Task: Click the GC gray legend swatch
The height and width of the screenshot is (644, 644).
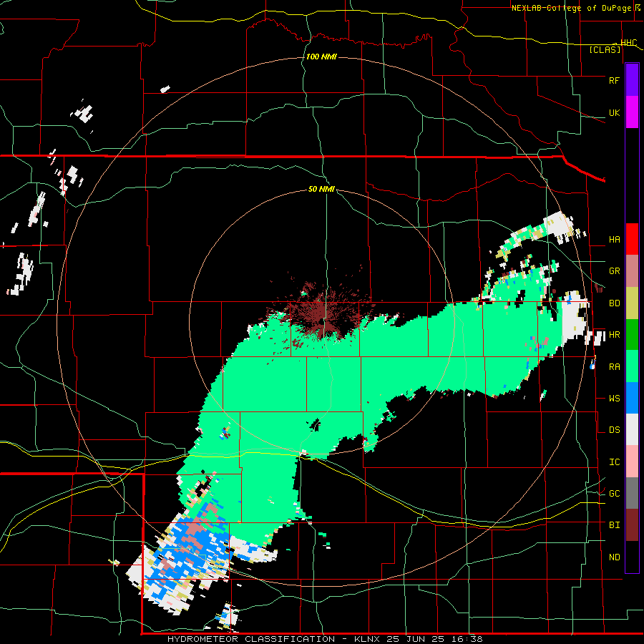Action: point(632,493)
